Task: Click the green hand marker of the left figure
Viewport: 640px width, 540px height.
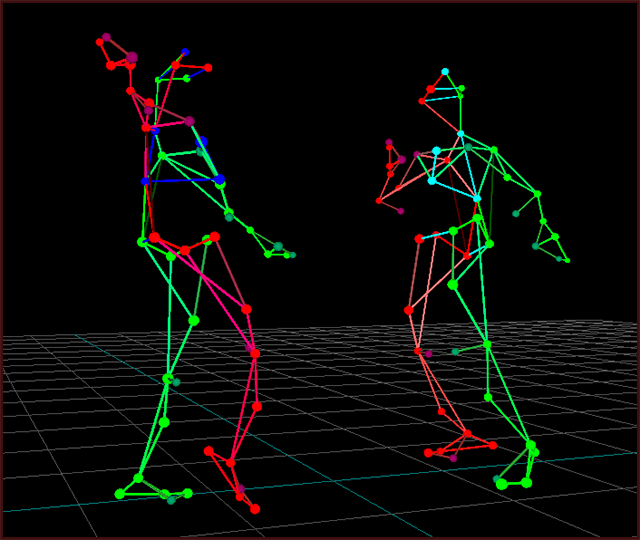Action: [x=278, y=247]
